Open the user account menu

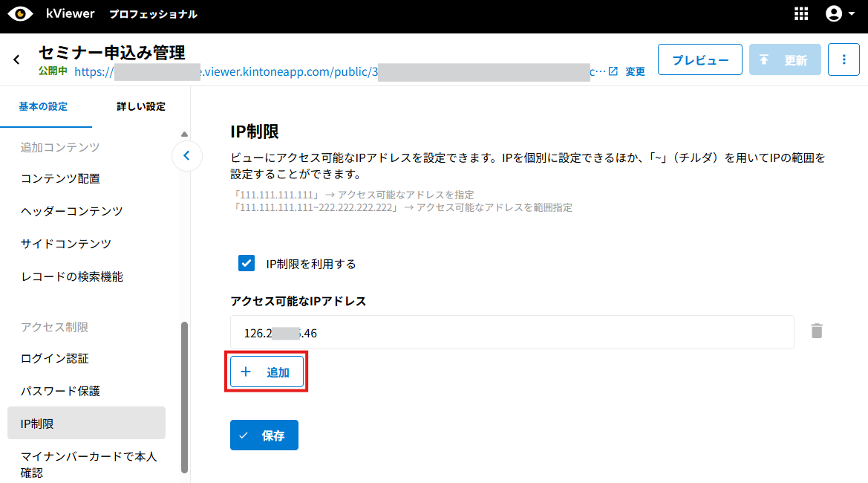click(840, 14)
